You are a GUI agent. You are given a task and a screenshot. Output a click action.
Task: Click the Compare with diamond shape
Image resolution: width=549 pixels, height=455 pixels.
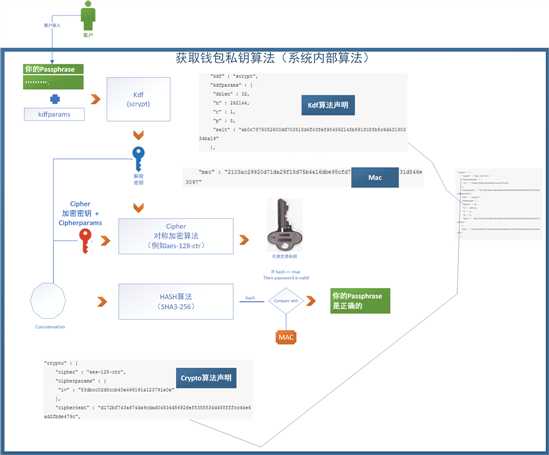(286, 301)
